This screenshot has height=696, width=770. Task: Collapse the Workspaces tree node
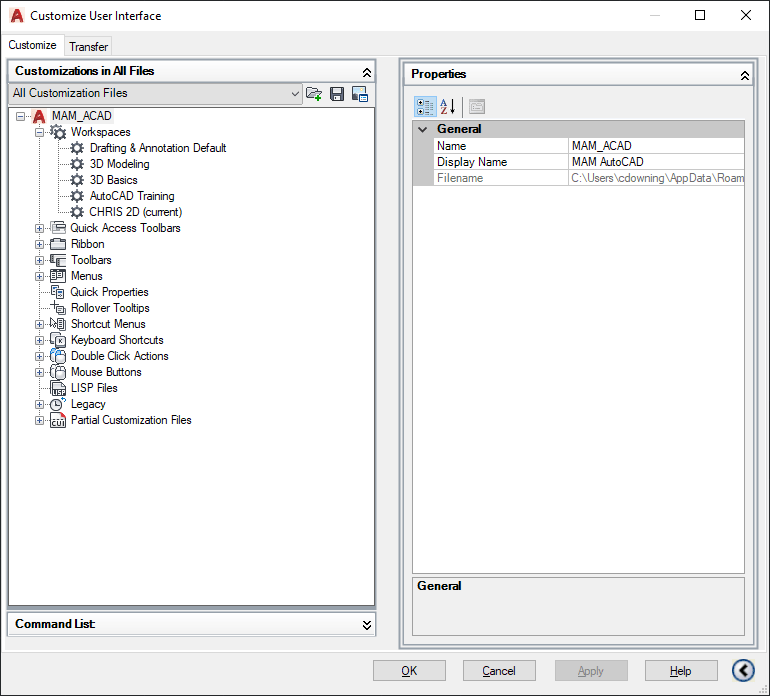tap(39, 133)
